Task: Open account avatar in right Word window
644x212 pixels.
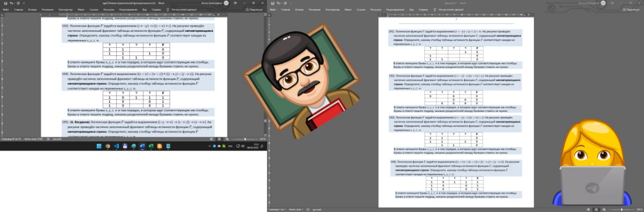Action: [x=603, y=3]
